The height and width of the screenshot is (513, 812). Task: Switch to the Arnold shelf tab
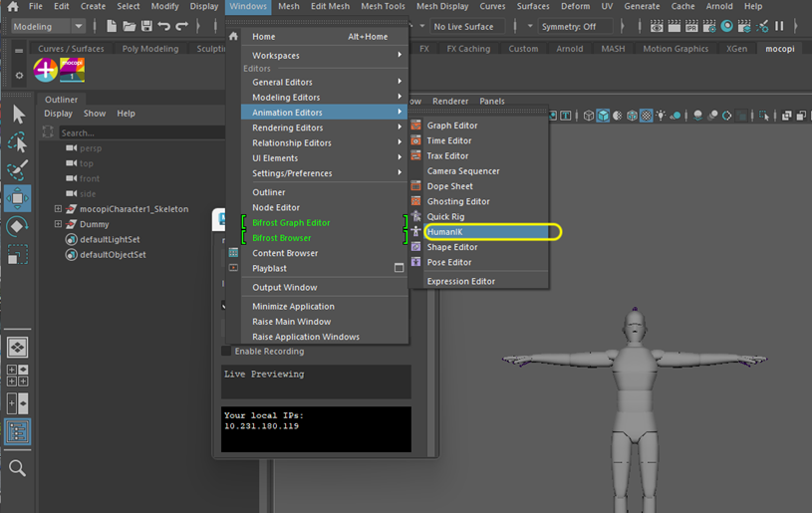(569, 48)
